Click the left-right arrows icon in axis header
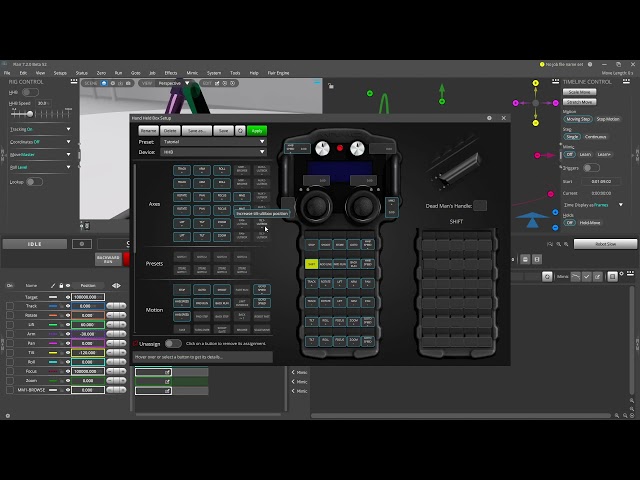The width and height of the screenshot is (640, 480). point(116,286)
